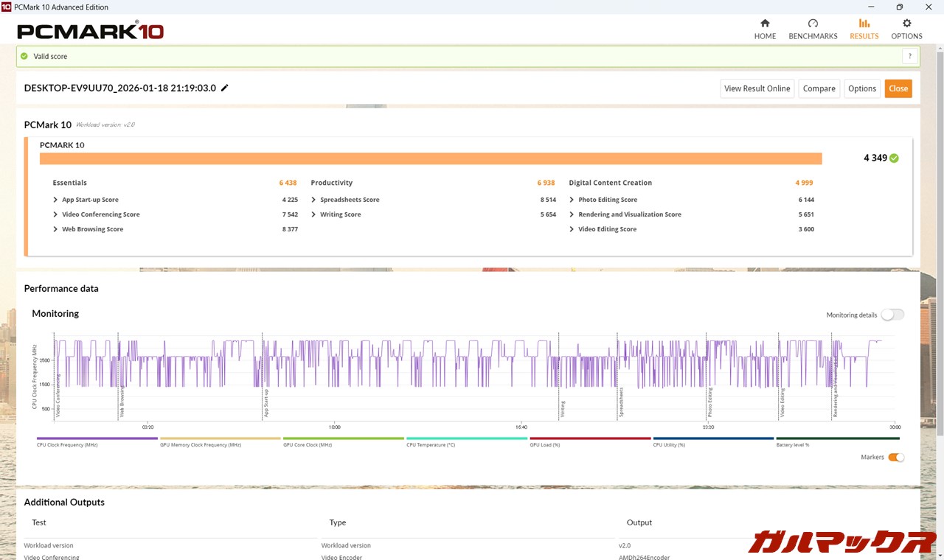Image resolution: width=944 pixels, height=560 pixels.
Task: Open the Options gear icon
Action: pos(906,24)
